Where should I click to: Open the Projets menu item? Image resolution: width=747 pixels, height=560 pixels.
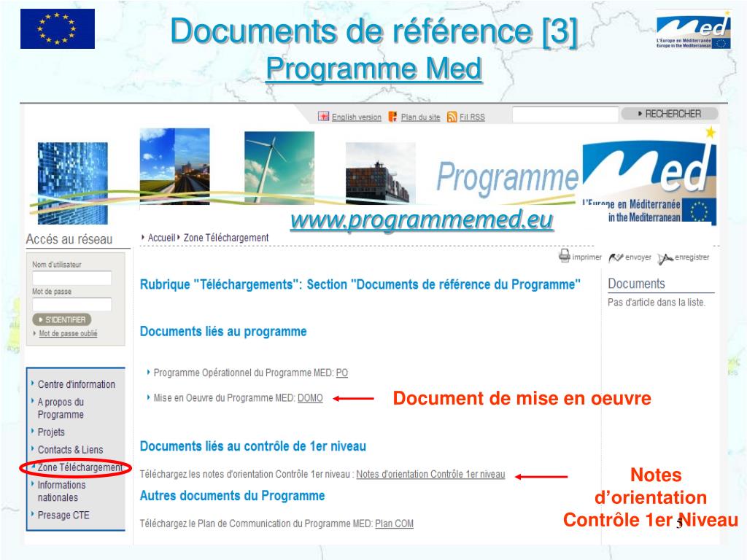tap(51, 432)
